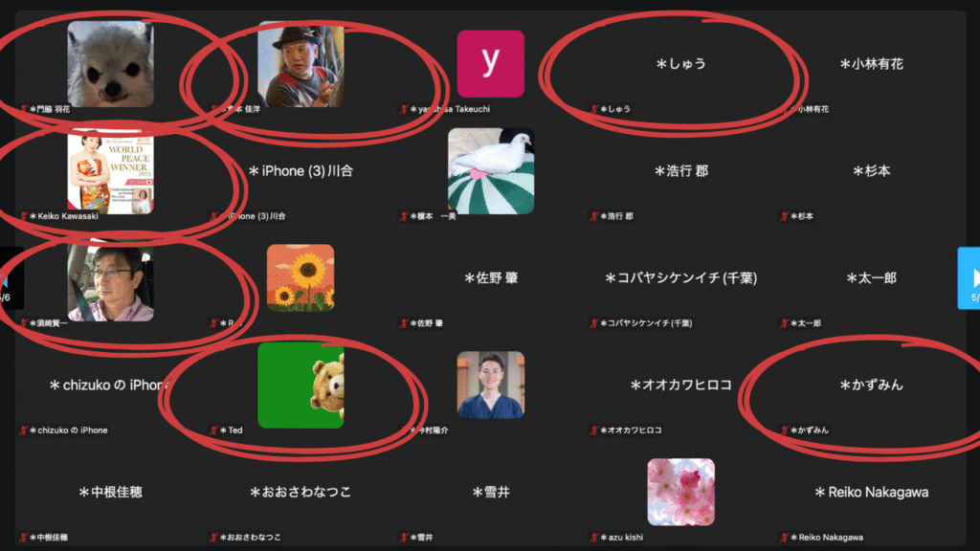Screen dimensions: 980x551
Task: Select the pink Y avatar of Takeuchi
Action: click(x=491, y=64)
